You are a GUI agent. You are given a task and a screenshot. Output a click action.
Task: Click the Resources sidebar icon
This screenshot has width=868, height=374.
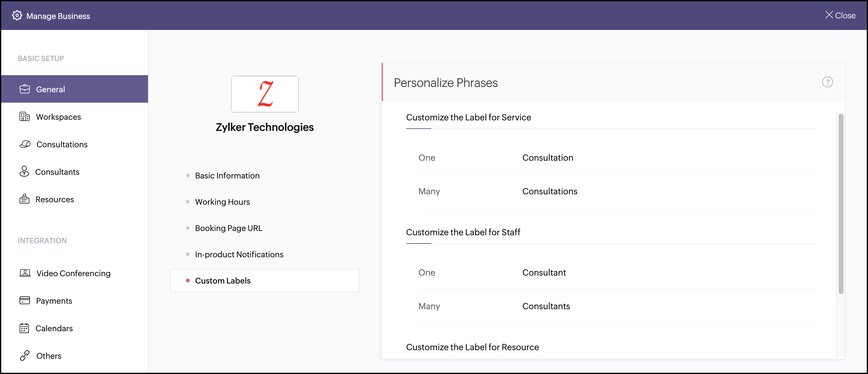coord(24,199)
